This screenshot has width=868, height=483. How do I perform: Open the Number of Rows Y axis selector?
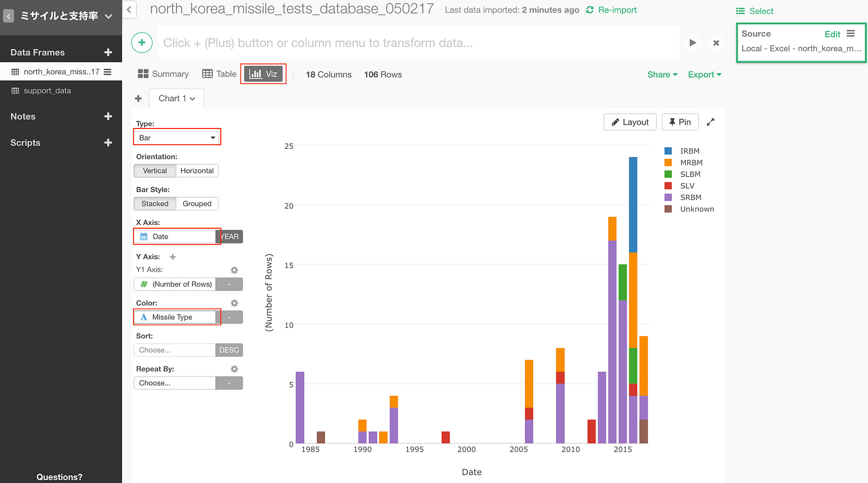pyautogui.click(x=175, y=284)
